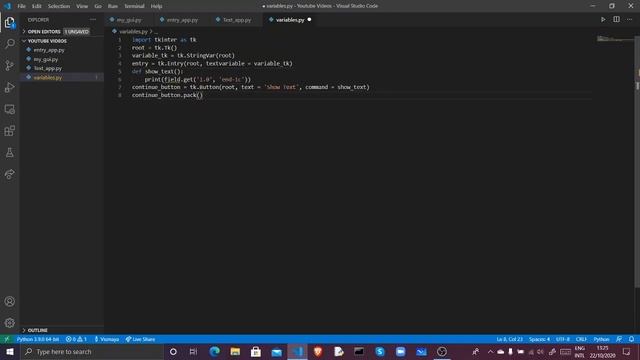Switch to the Text_app.py tab
This screenshot has width=640, height=360.
[x=237, y=20]
